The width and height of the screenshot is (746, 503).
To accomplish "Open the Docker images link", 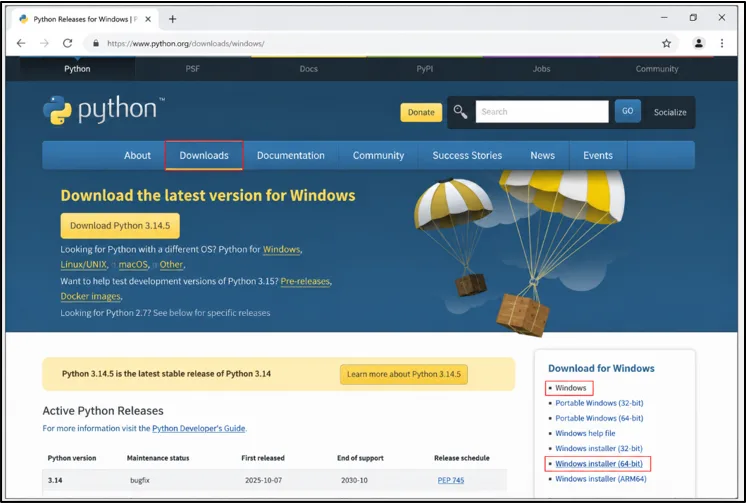I will (90, 296).
